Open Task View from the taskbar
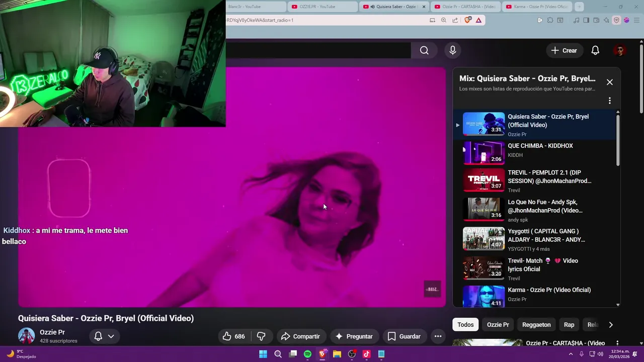This screenshot has width=644, height=362. coord(293,354)
